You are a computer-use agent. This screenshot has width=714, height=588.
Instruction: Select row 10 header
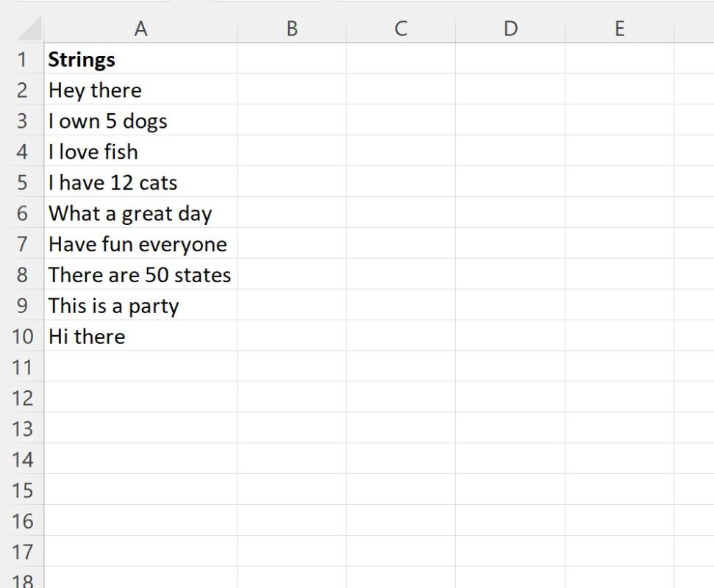click(22, 335)
